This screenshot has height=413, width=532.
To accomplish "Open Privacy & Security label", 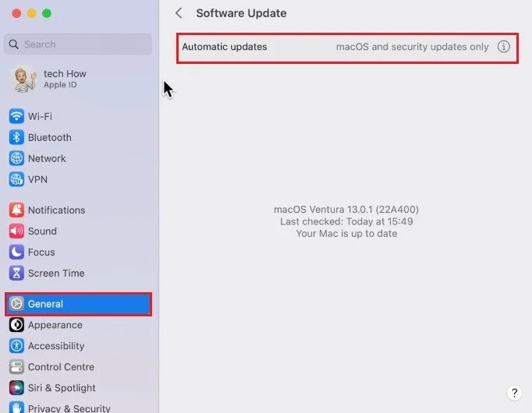I will coord(69,408).
